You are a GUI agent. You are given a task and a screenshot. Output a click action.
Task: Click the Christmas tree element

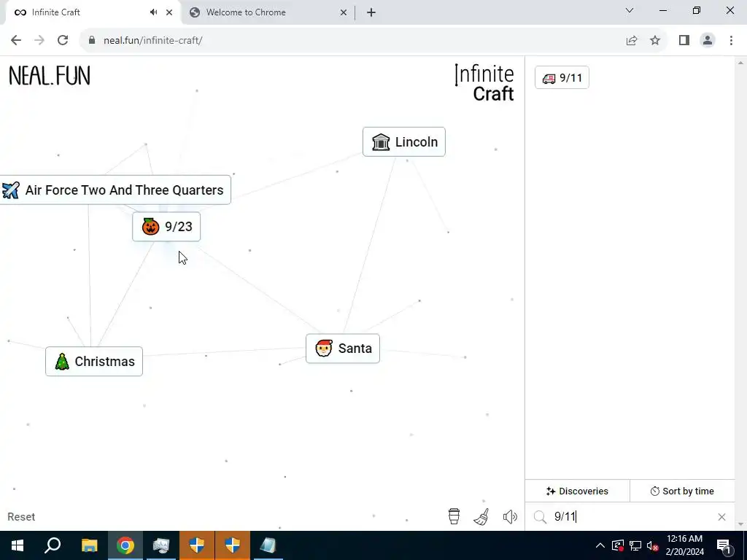coord(94,362)
